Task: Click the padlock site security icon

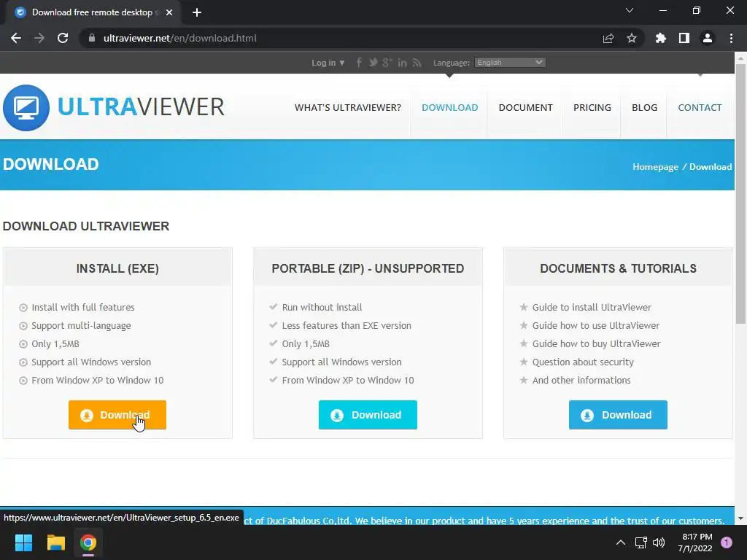Action: (92, 38)
